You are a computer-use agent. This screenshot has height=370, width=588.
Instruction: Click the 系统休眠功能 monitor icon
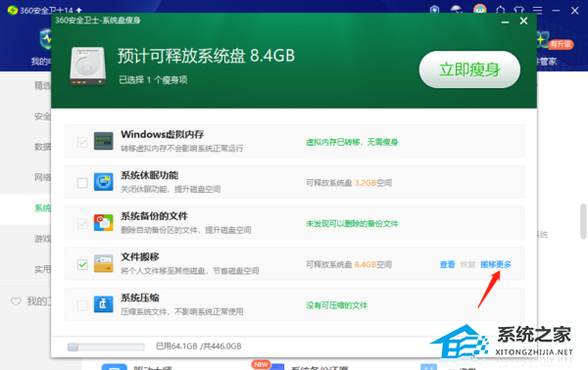(104, 182)
